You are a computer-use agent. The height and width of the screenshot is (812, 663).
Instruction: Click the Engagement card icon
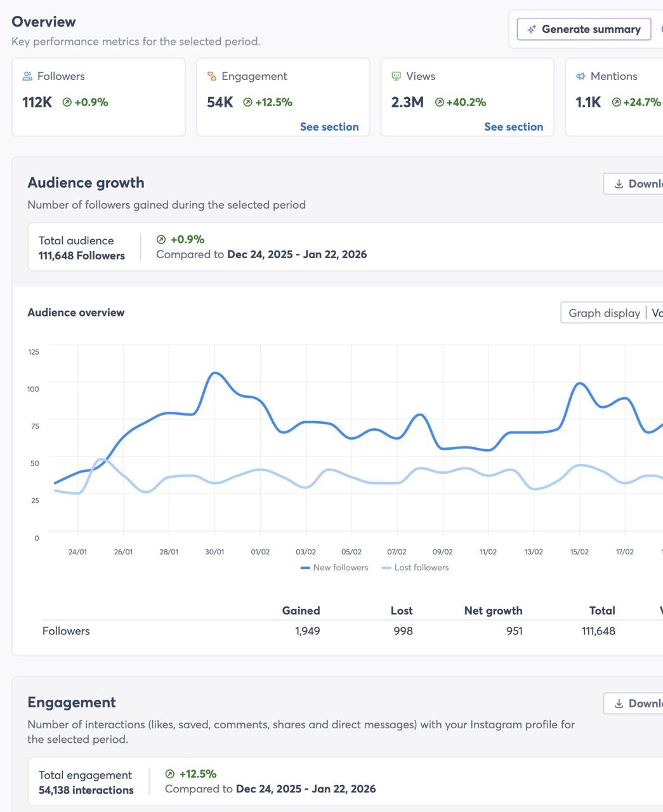click(212, 76)
